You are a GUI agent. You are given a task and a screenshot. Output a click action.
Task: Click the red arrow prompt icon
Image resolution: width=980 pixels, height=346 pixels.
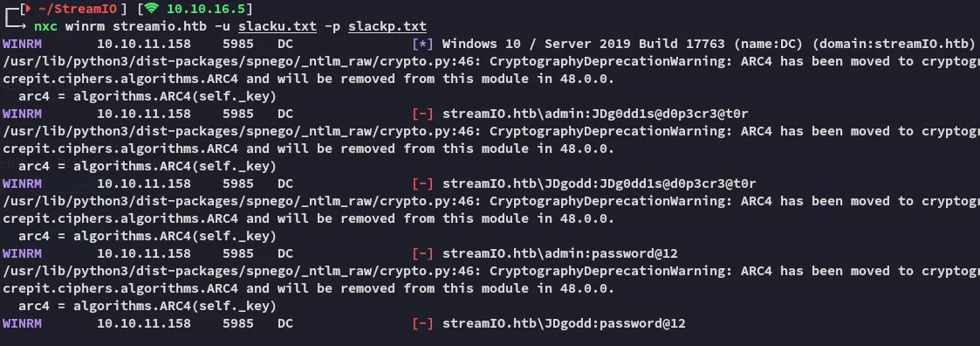click(x=26, y=9)
